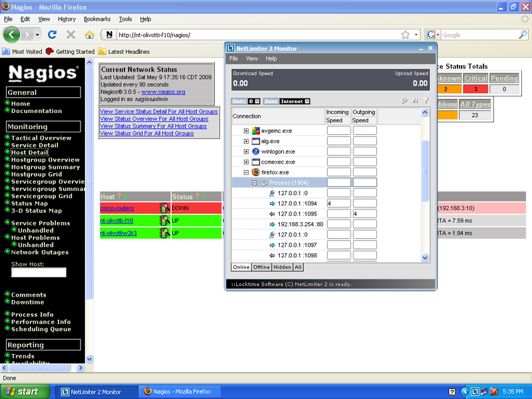The width and height of the screenshot is (532, 399).
Task: Open View Service Status Detail For All Host Groups
Action: tap(159, 112)
